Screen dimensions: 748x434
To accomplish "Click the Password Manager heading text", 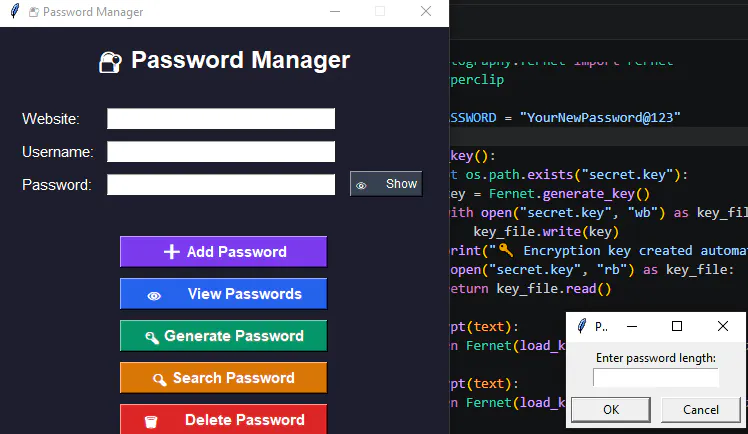I will [x=240, y=60].
